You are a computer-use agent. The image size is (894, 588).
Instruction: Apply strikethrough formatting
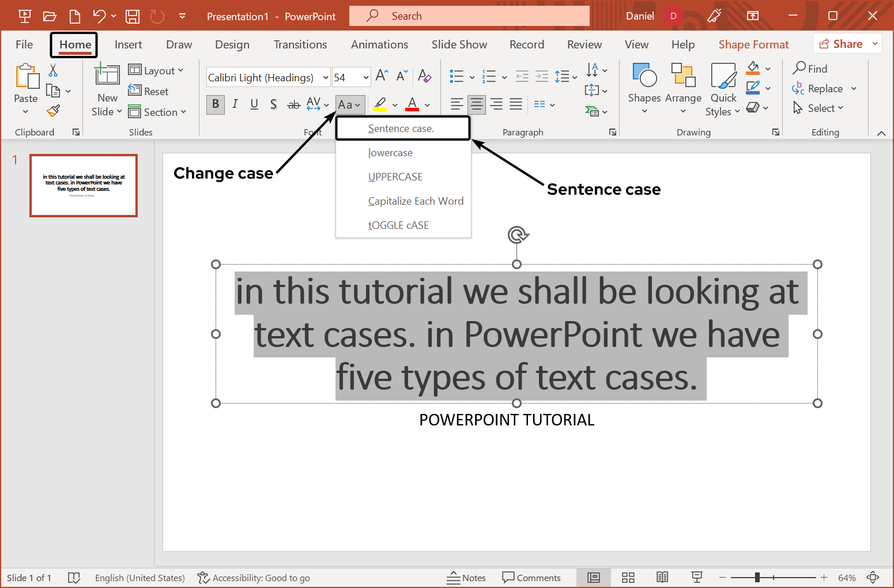tap(293, 104)
